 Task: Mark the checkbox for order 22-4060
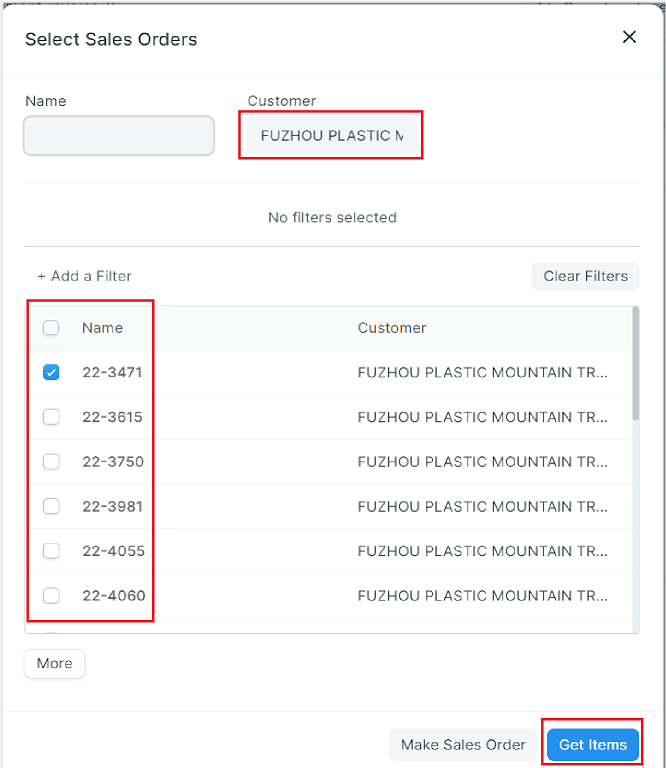[51, 596]
